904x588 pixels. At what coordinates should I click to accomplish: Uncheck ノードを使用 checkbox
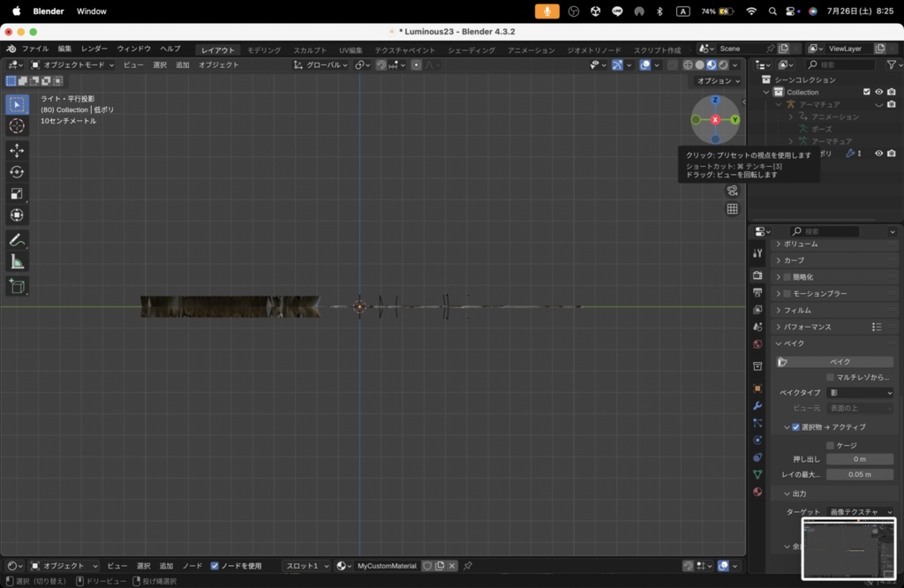pos(215,566)
